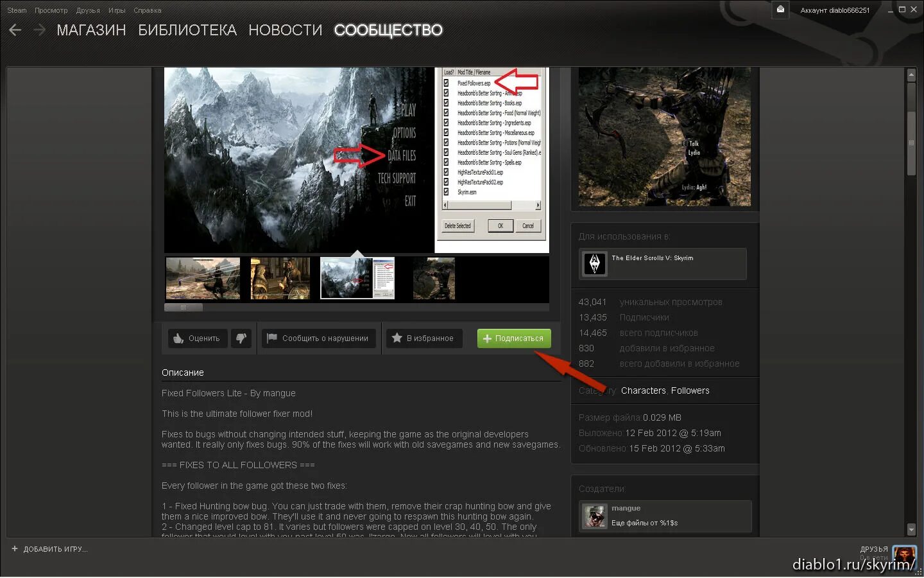
Task: Open the Друзья menu
Action: pos(88,10)
